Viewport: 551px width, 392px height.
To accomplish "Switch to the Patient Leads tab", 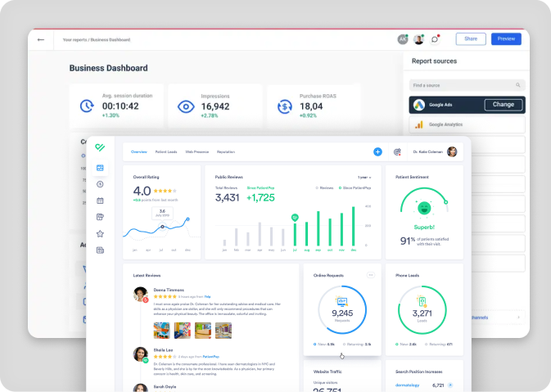I will click(x=166, y=151).
